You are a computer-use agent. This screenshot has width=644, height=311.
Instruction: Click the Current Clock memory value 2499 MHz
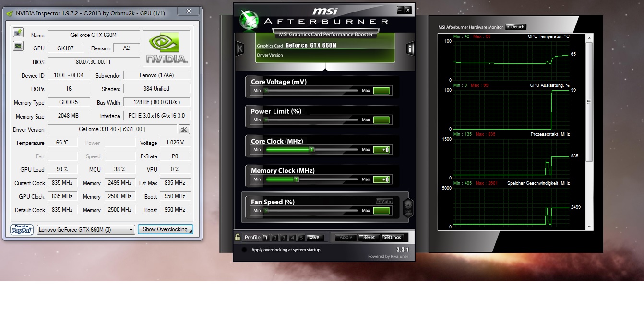pyautogui.click(x=120, y=183)
